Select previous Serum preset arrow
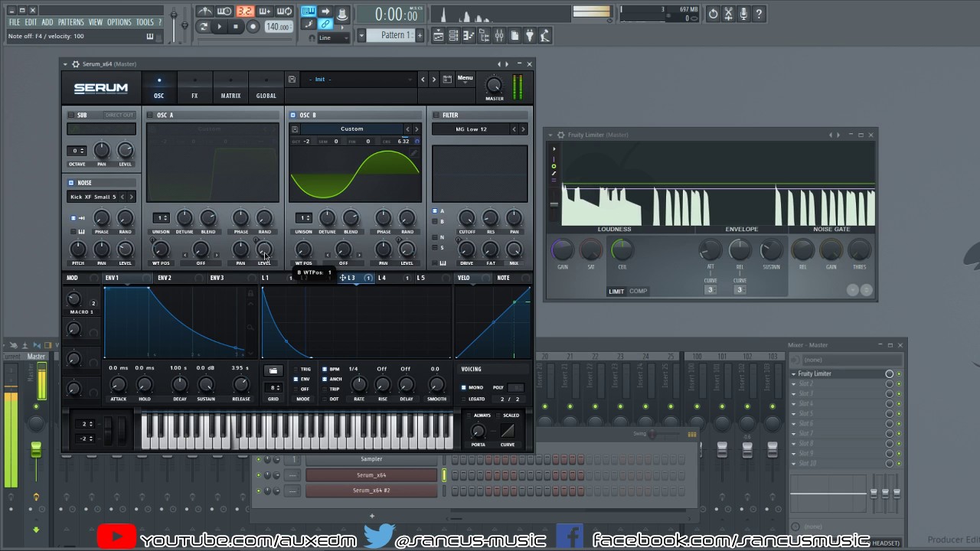980x551 pixels. pos(423,79)
